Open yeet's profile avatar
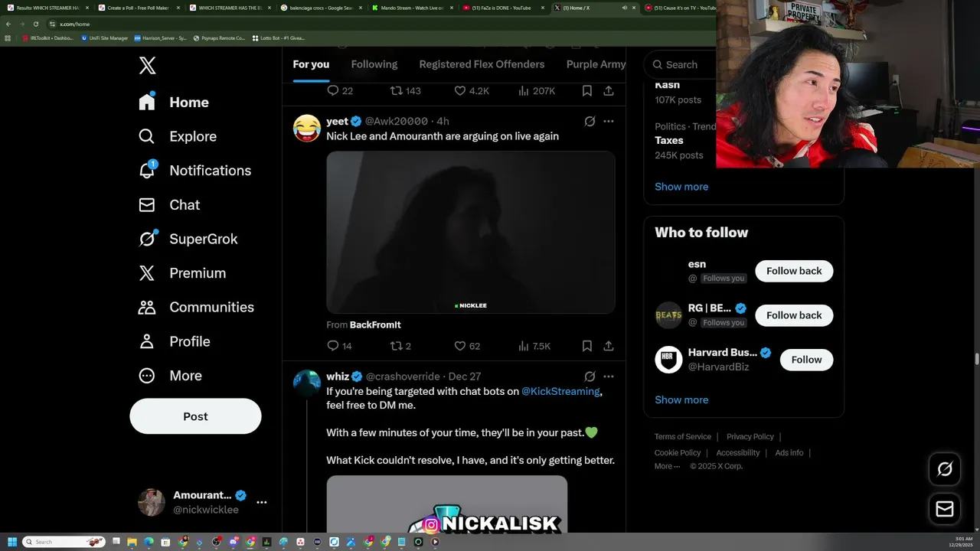Viewport: 980px width, 551px height. [x=307, y=129]
